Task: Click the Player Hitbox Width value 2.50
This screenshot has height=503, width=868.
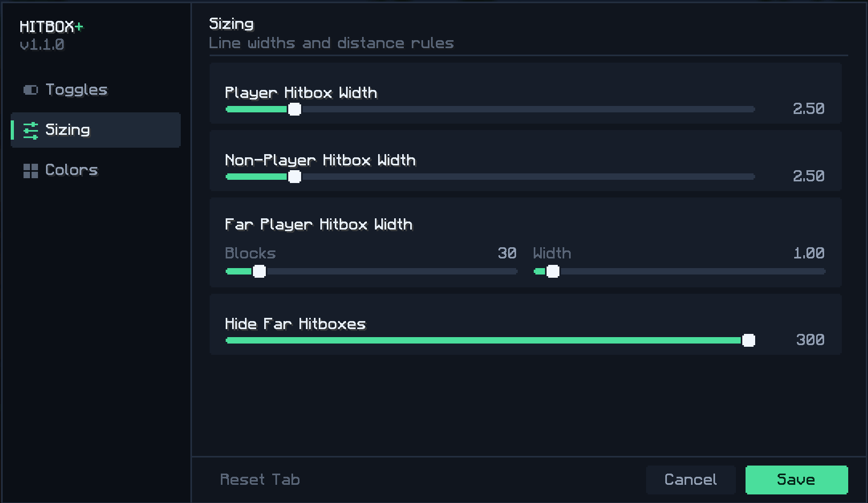Action: tap(809, 109)
